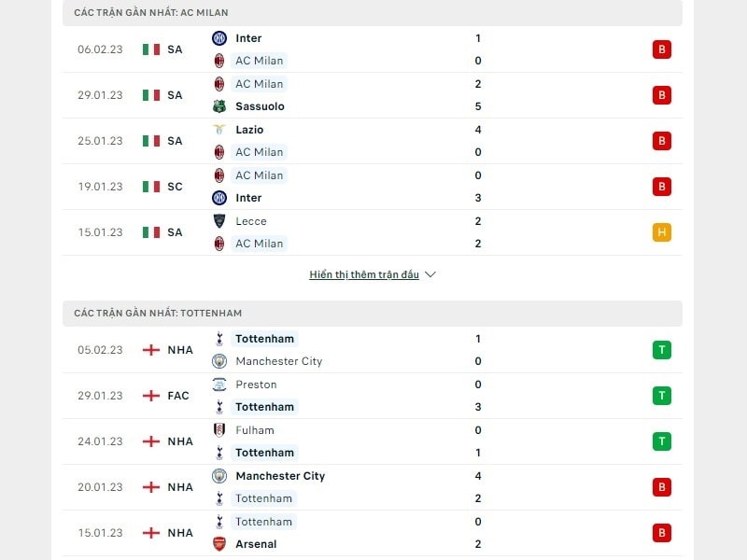Click the England flag next to FAC
The image size is (747, 560).
(x=149, y=396)
